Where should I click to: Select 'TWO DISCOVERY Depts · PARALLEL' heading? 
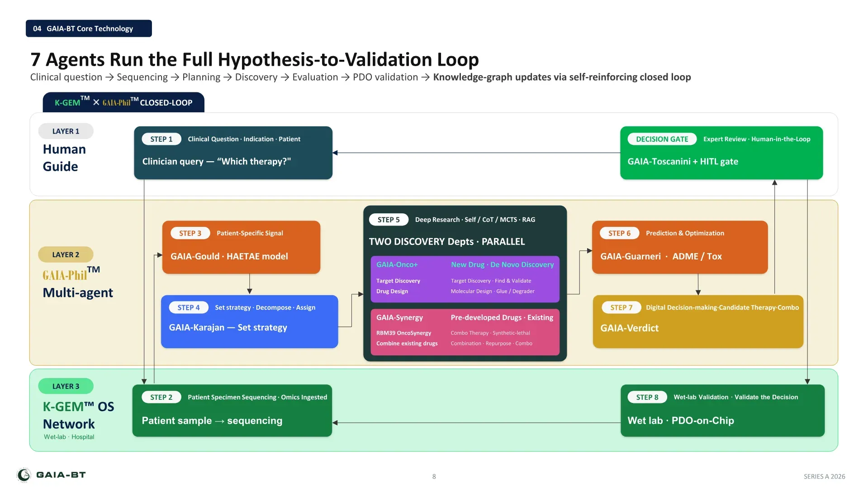pyautogui.click(x=447, y=242)
